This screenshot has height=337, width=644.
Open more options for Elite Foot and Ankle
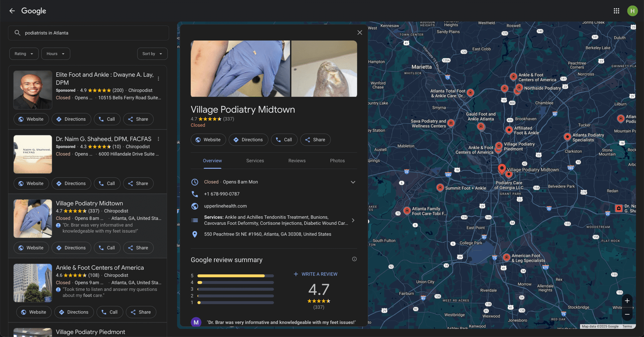point(159,79)
